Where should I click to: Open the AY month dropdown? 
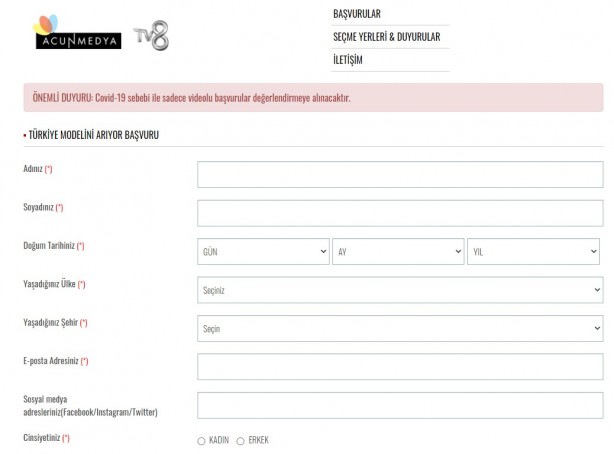[398, 251]
